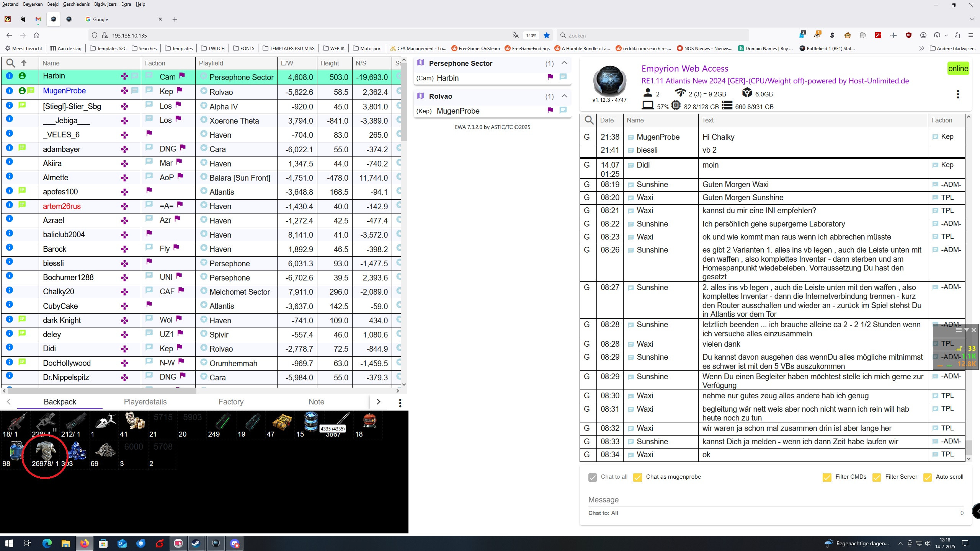The height and width of the screenshot is (551, 980).
Task: Click the player search magnifier icon
Action: coord(11,63)
